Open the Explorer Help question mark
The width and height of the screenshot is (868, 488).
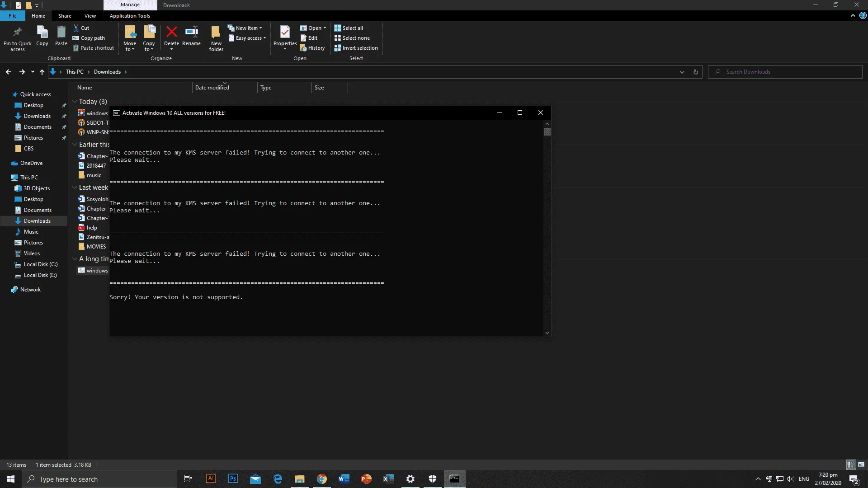(863, 15)
